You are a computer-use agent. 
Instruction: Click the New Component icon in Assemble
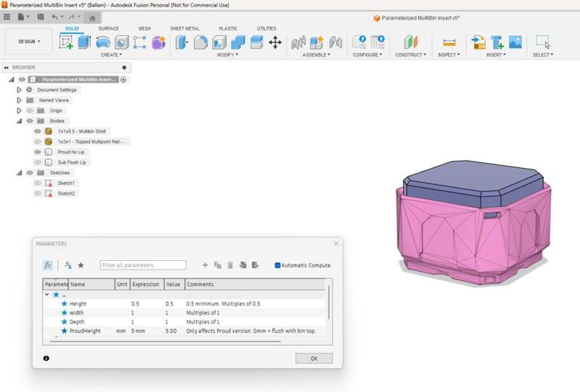pos(317,42)
